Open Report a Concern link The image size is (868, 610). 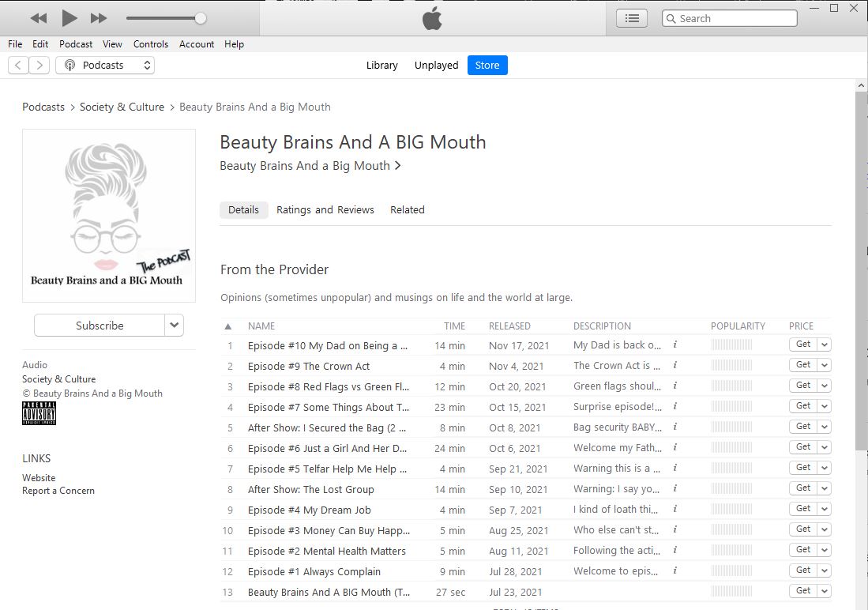(x=58, y=491)
